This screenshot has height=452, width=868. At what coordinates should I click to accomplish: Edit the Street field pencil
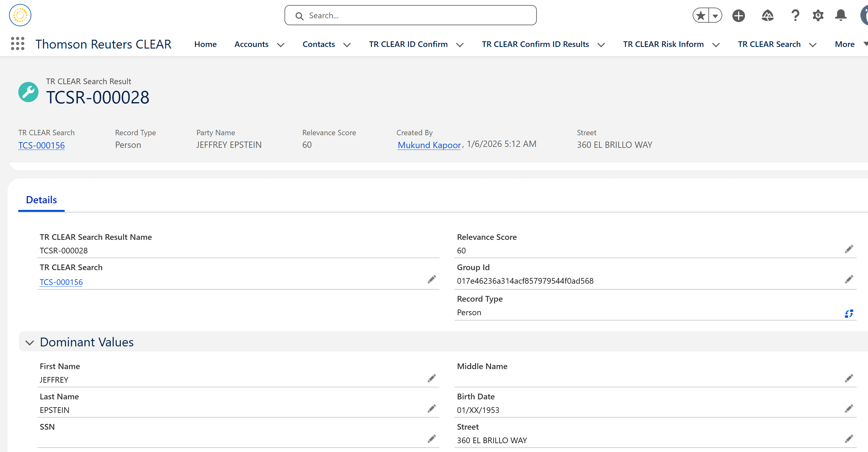849,439
